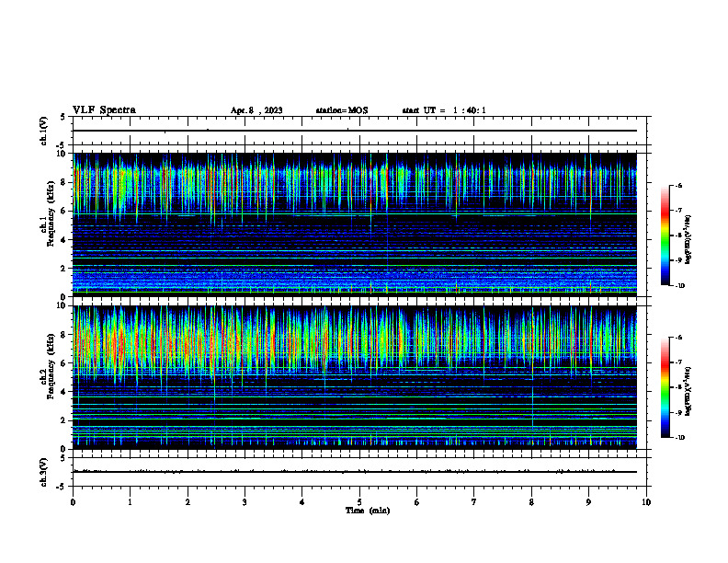728x563 pixels.
Task: Click time axis tick label "9"
Action: 588,502
